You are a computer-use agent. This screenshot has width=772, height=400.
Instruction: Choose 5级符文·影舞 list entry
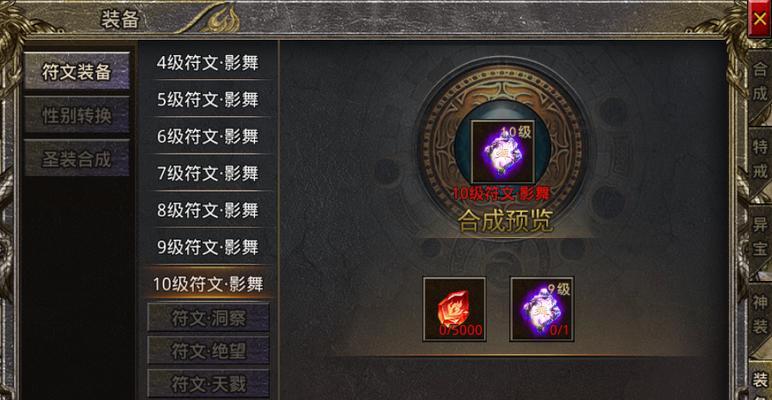coord(208,100)
